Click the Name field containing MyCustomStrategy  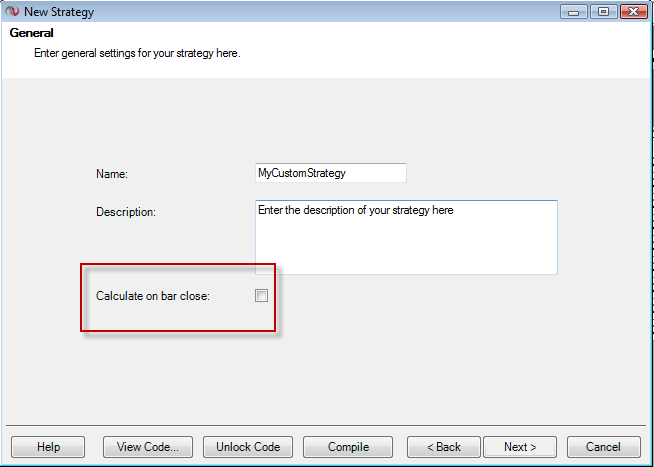[x=331, y=173]
